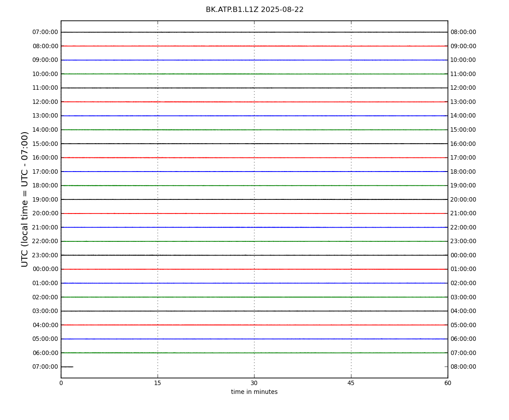The width and height of the screenshot is (509, 420).
Task: Select 12:00:00 start label of red trace
Action: point(46,102)
